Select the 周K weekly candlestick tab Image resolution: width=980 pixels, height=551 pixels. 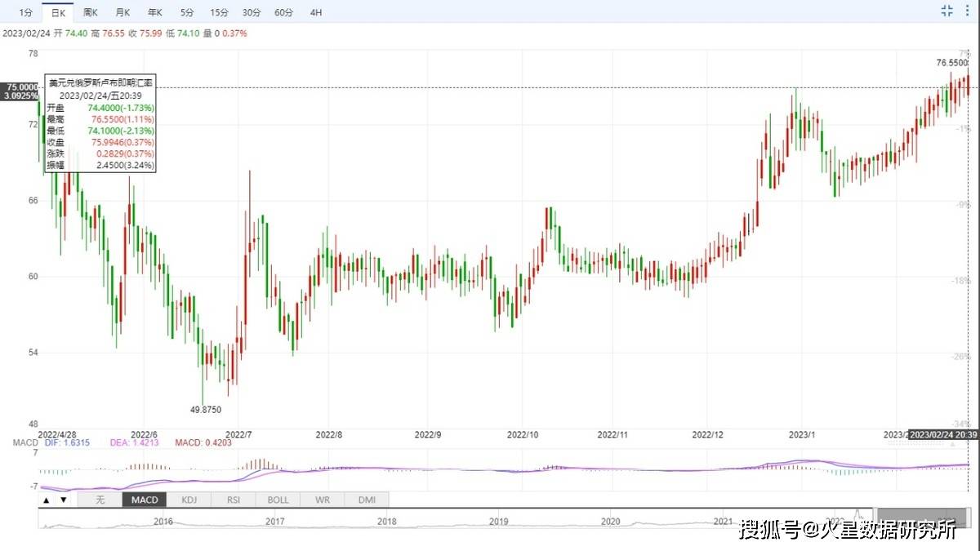pyautogui.click(x=90, y=12)
